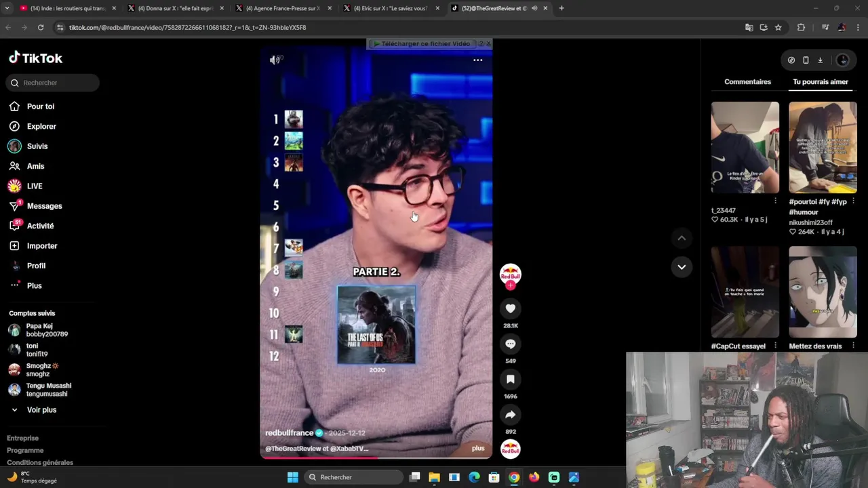Toggle the video volume mute icon
868x488 pixels.
pyautogui.click(x=275, y=60)
